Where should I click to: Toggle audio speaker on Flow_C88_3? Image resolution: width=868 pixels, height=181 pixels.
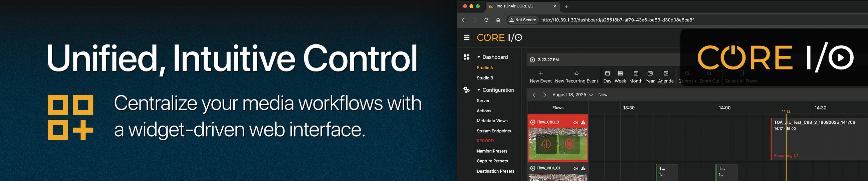pos(575,122)
